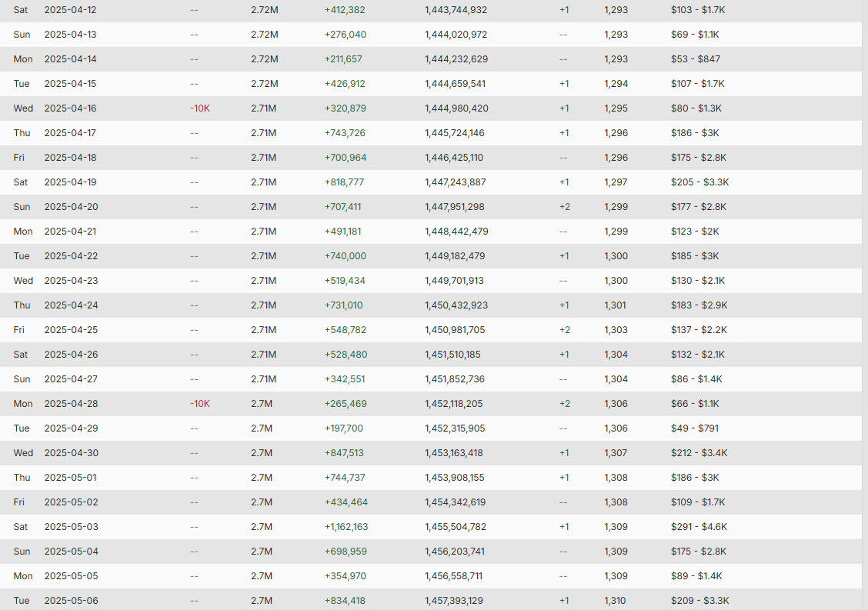Click the views gain +197,700
This screenshot has height=610, width=868.
point(344,428)
